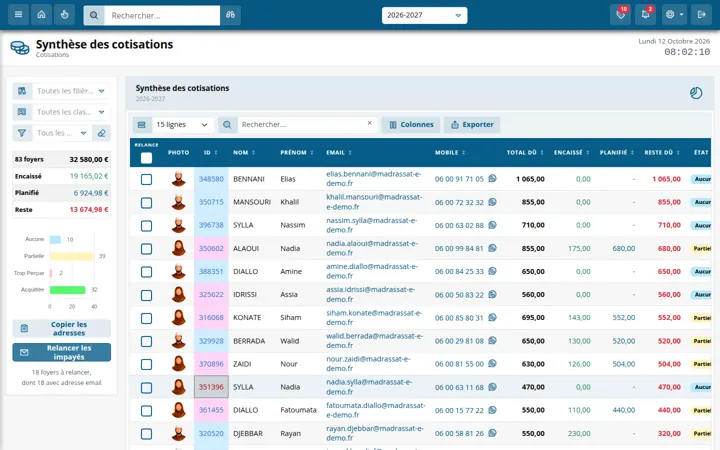Check the box for MANSOURI Khalil
Image resolution: width=720 pixels, height=450 pixels.
(x=146, y=202)
